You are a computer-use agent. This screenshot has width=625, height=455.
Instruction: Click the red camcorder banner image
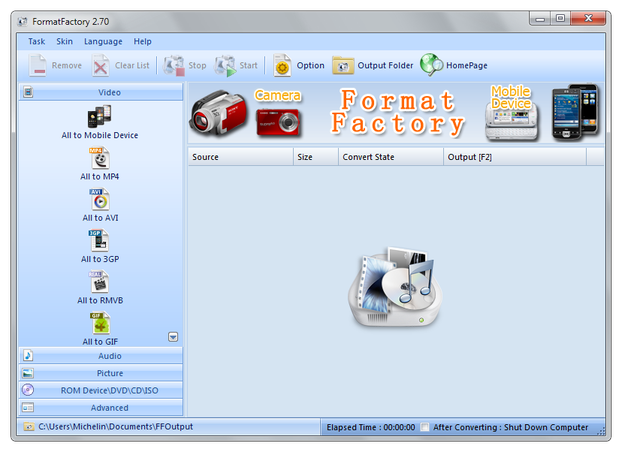pos(218,113)
